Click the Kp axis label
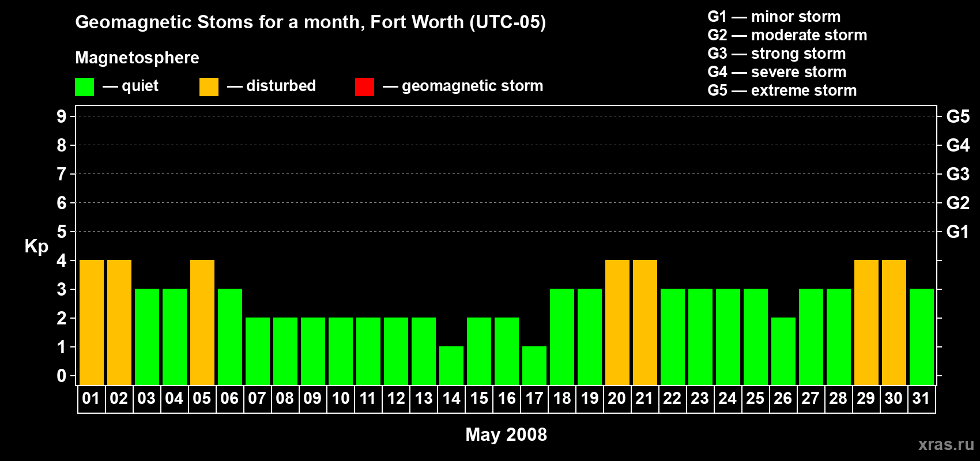This screenshot has height=461, width=980. click(36, 247)
